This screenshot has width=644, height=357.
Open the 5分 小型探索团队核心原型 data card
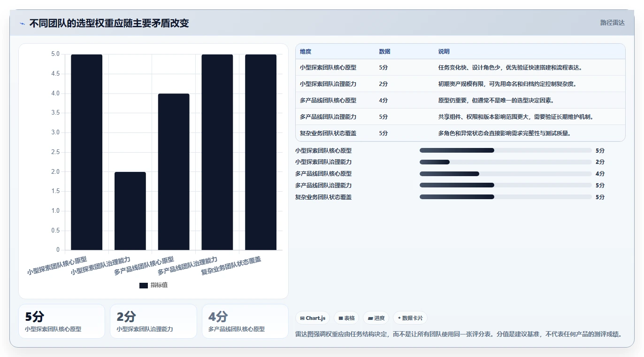61,321
